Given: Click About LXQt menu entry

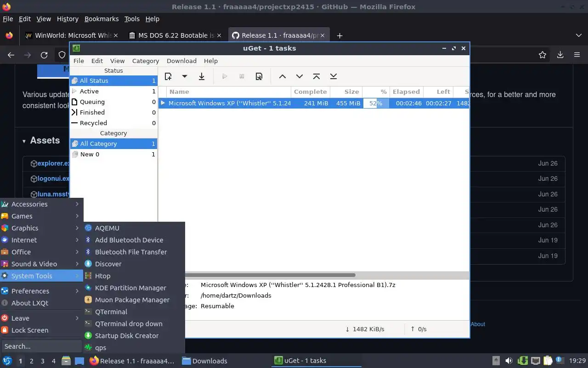Looking at the screenshot, I should 41,303.
